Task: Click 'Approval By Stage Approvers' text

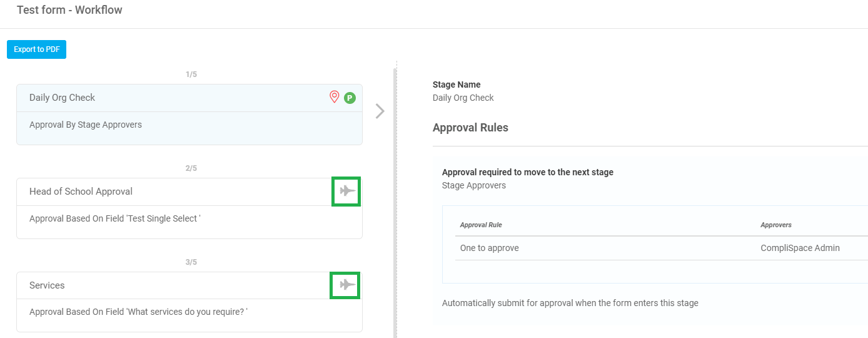Action: point(86,125)
